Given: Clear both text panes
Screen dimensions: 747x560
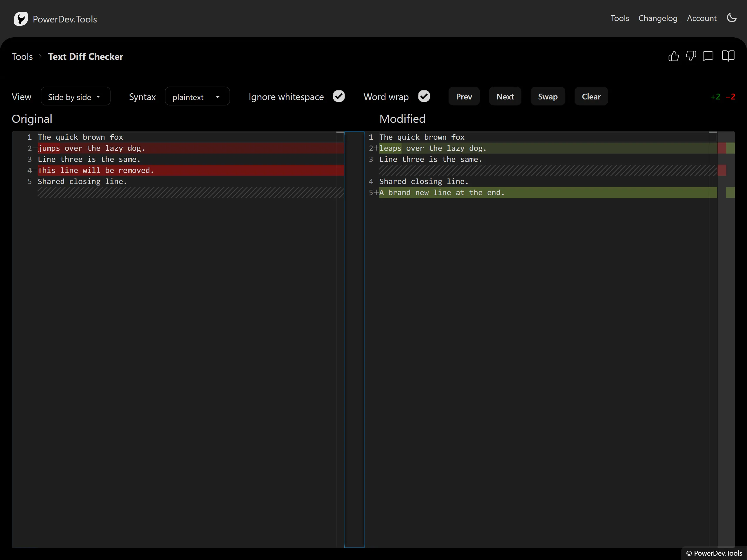Looking at the screenshot, I should [591, 97].
